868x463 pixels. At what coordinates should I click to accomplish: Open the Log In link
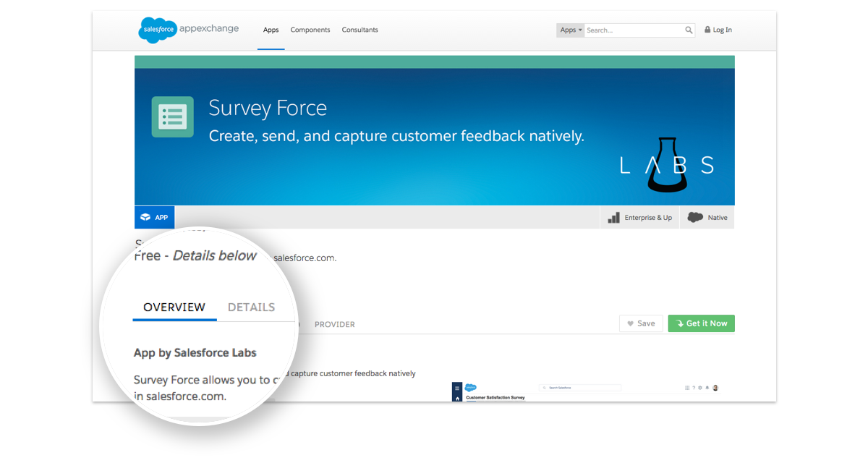[722, 30]
